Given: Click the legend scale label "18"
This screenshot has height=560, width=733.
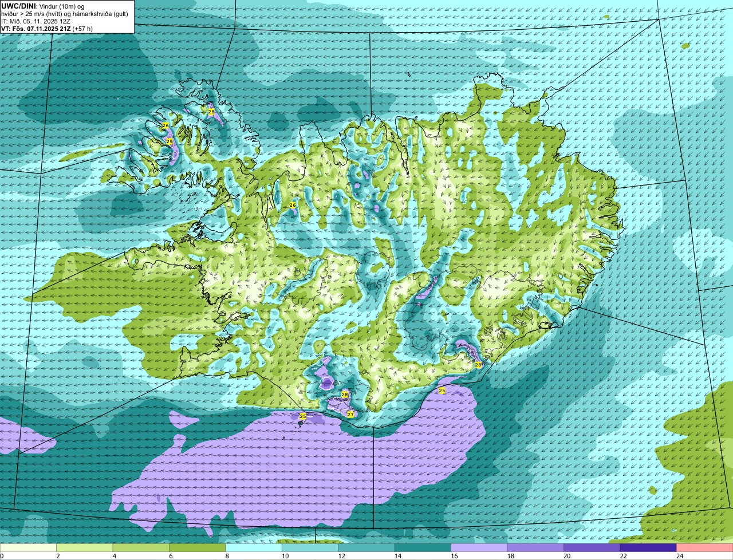Looking at the screenshot, I should 510,556.
